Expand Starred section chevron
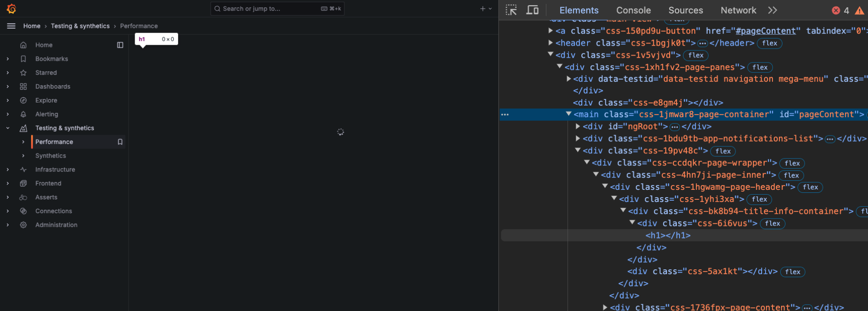The image size is (868, 311). point(8,73)
